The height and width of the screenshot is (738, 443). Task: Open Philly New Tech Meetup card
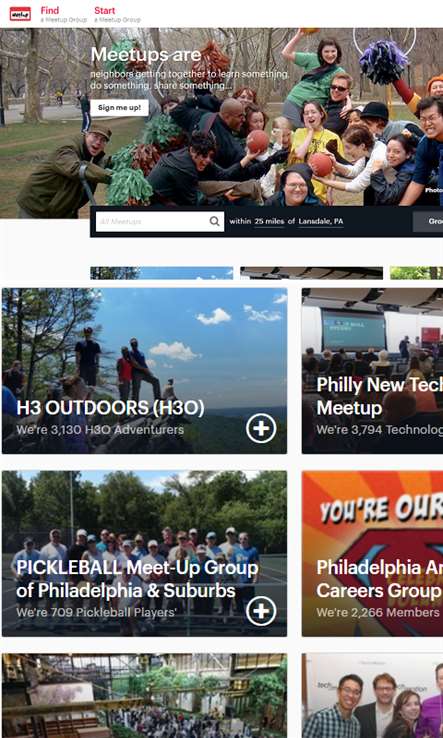click(372, 371)
